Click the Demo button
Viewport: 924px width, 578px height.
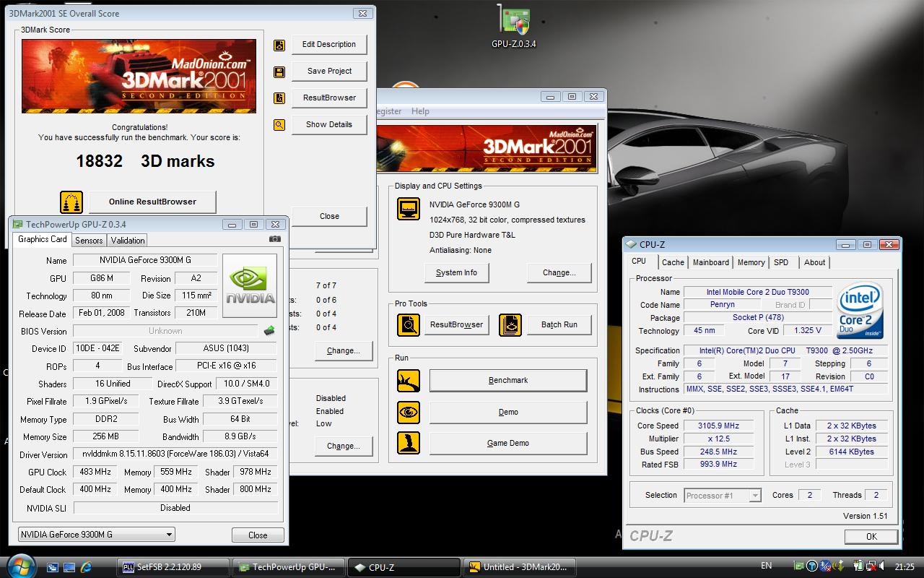508,412
